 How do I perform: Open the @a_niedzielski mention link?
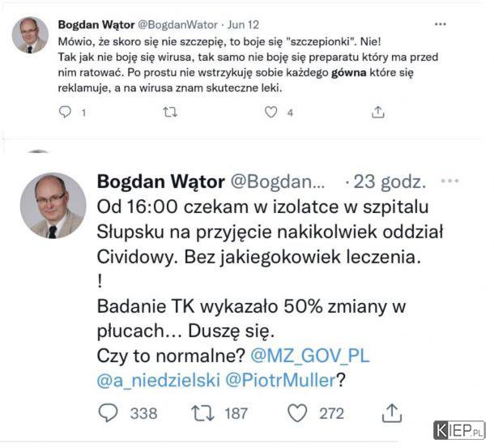[159, 380]
